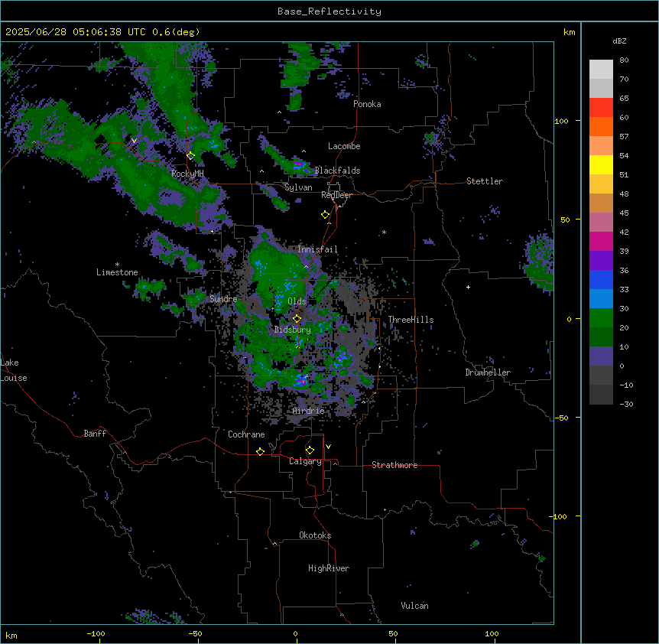Select the white 70-80 dBZ legend swatch
The height and width of the screenshot is (644, 659).
coord(601,70)
